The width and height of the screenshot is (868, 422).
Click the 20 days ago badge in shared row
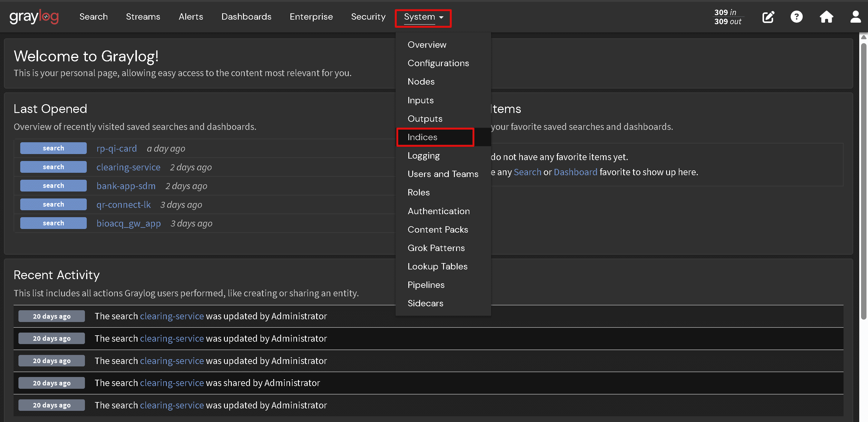click(x=52, y=383)
